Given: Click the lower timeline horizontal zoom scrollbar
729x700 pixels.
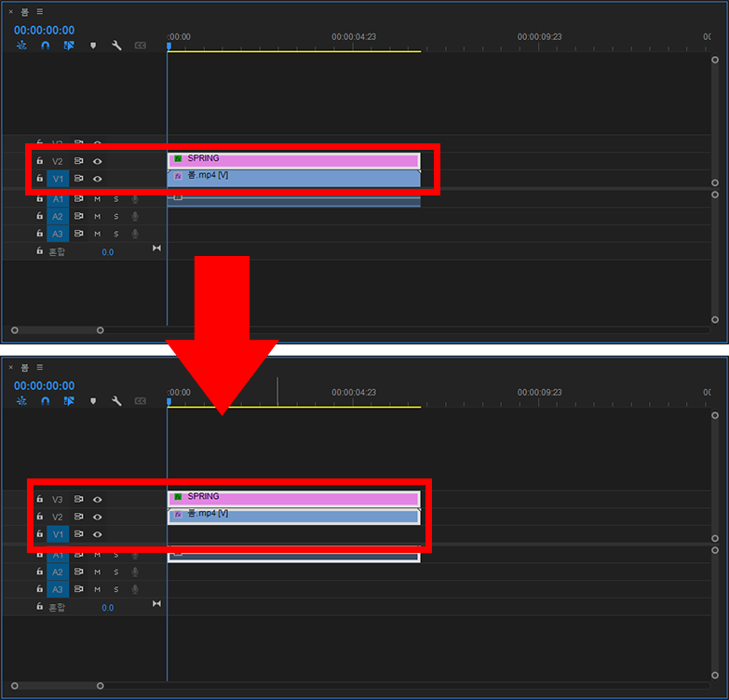Looking at the screenshot, I should point(56,686).
